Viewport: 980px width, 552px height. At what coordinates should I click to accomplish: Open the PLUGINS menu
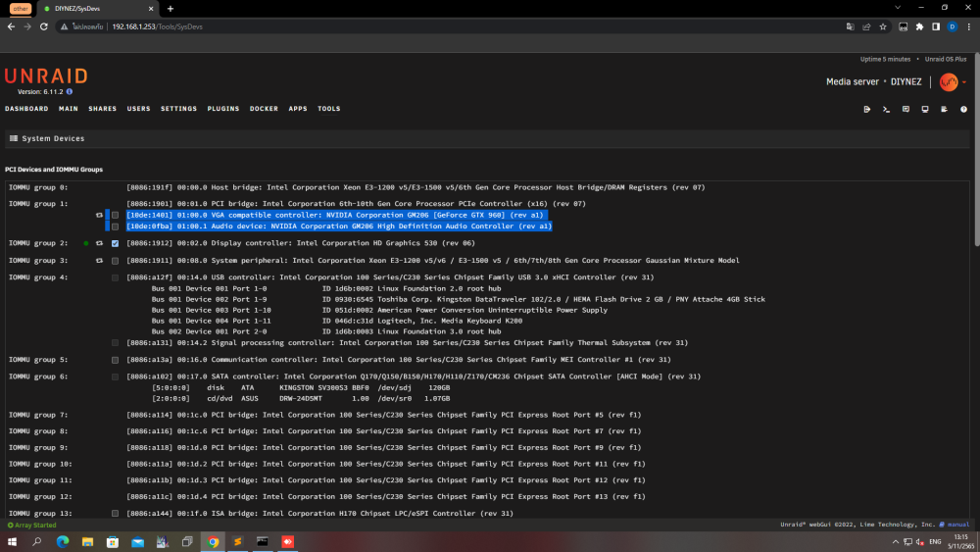click(x=223, y=109)
